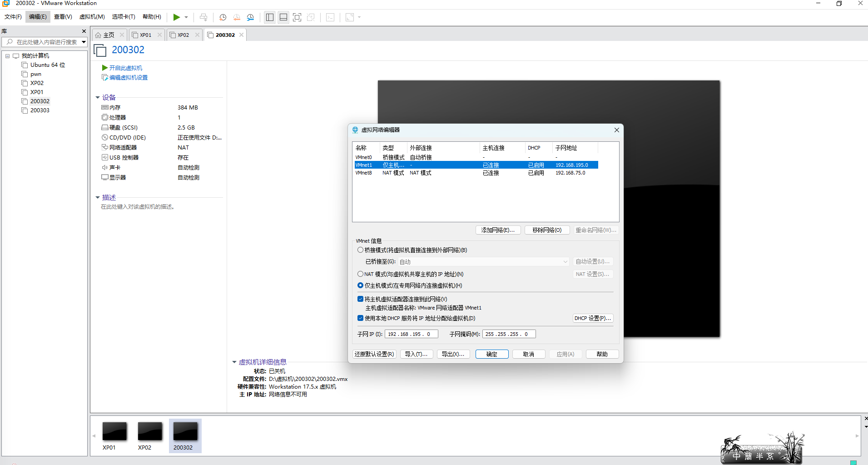Select the XP01 thumbnail in the bottom bar
The image size is (868, 465).
[114, 436]
